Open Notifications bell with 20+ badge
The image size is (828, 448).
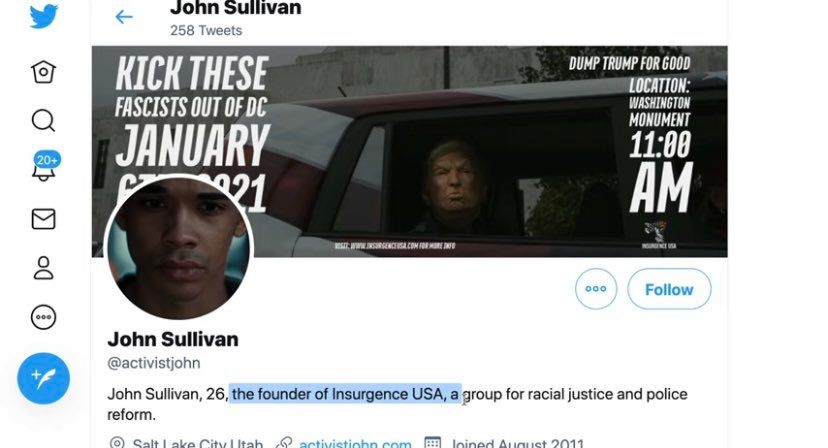coord(45,167)
